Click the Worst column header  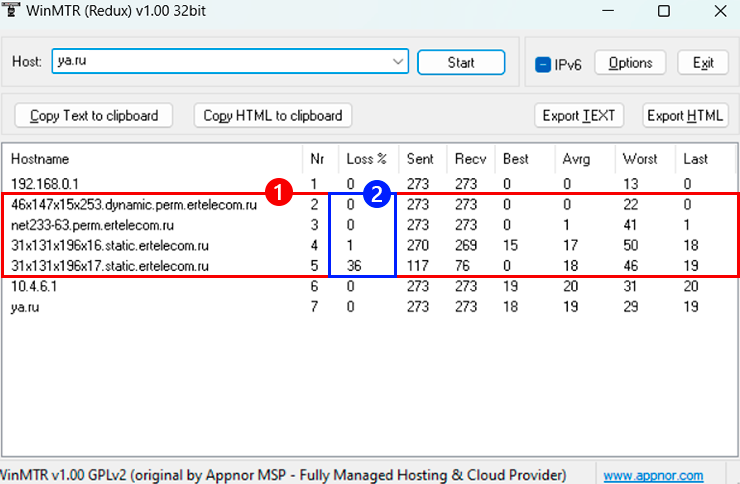click(x=640, y=159)
